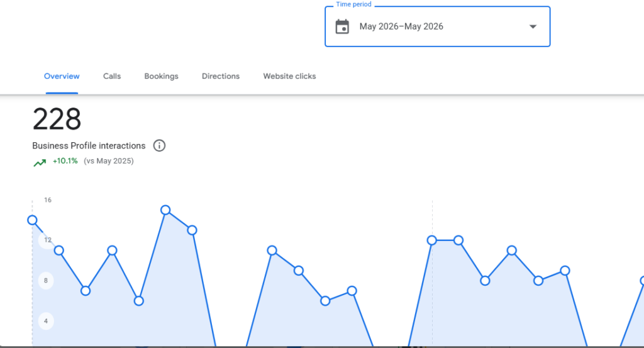The image size is (644, 348).
Task: Click the (vs May 2025) comparison text
Action: point(109,161)
